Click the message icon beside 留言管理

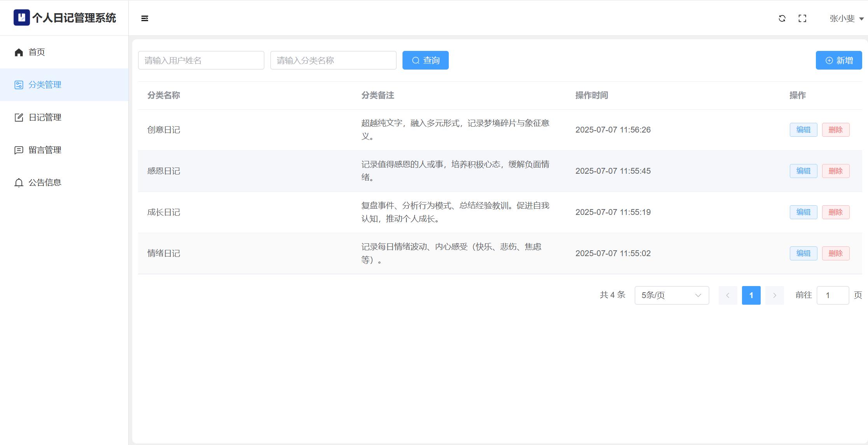(x=19, y=150)
